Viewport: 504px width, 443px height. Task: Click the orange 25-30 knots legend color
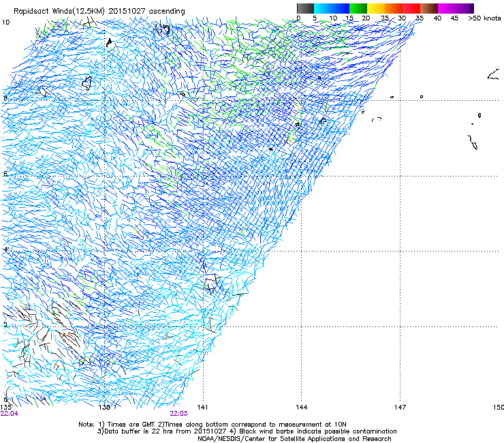pyautogui.click(x=394, y=8)
